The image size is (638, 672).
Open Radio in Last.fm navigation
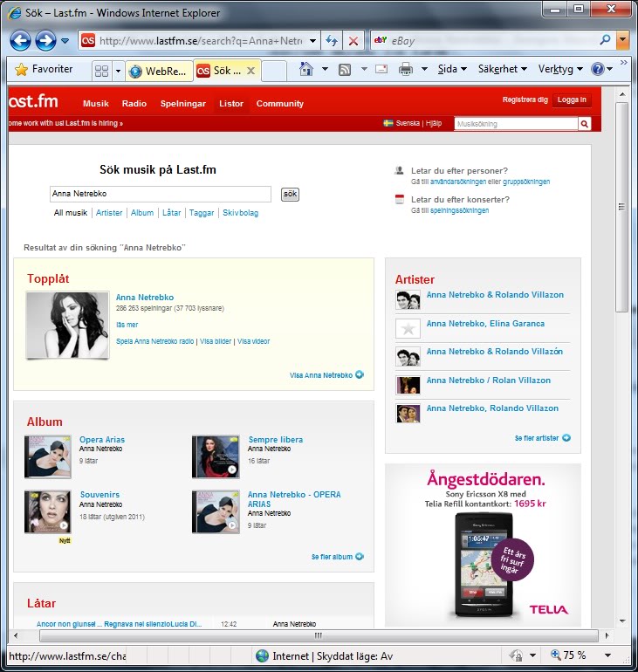click(134, 104)
